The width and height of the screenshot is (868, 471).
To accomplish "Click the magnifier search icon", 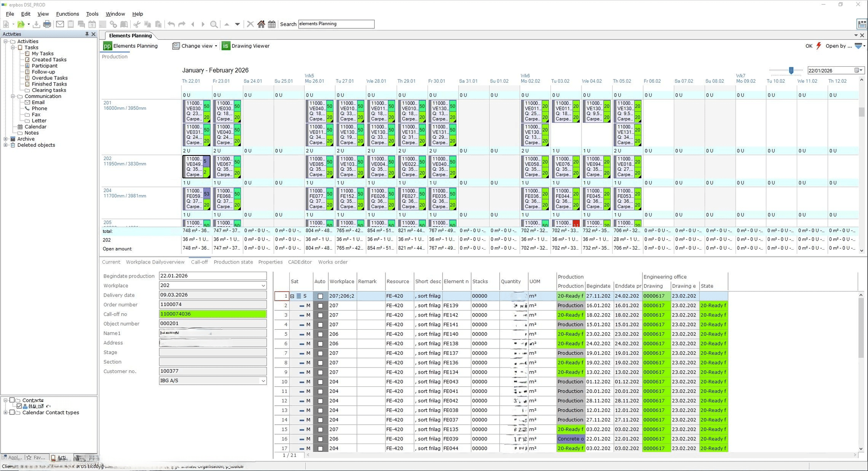I will 214,24.
